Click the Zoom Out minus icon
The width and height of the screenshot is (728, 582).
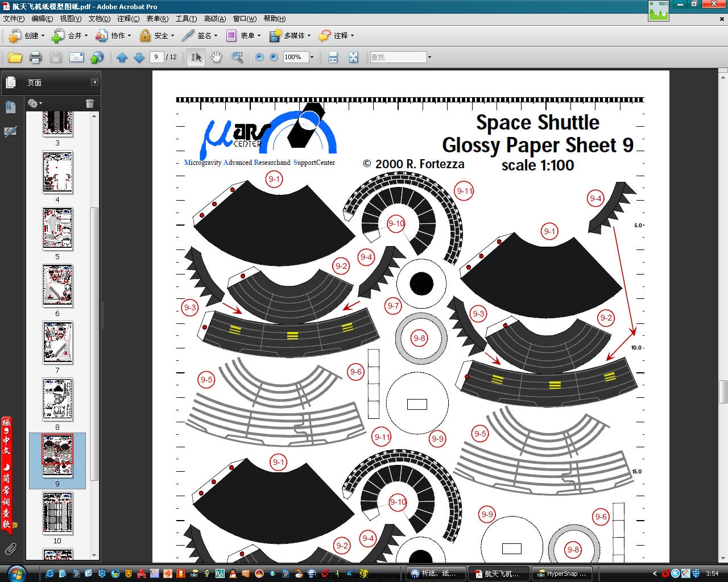[259, 57]
